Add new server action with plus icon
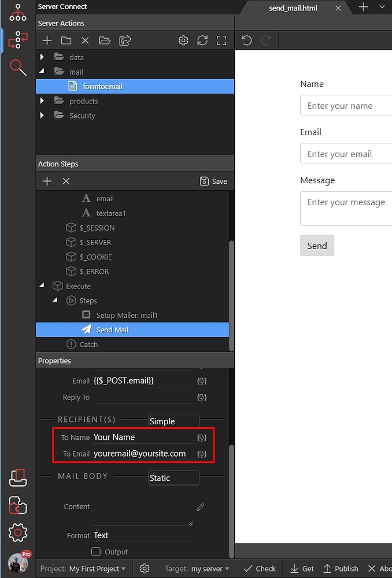 tap(47, 40)
